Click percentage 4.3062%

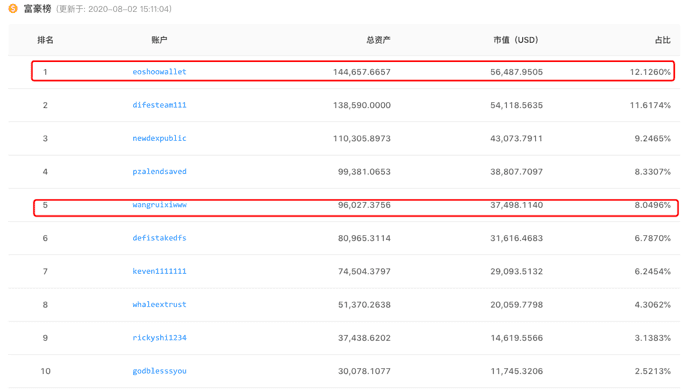pyautogui.click(x=653, y=305)
